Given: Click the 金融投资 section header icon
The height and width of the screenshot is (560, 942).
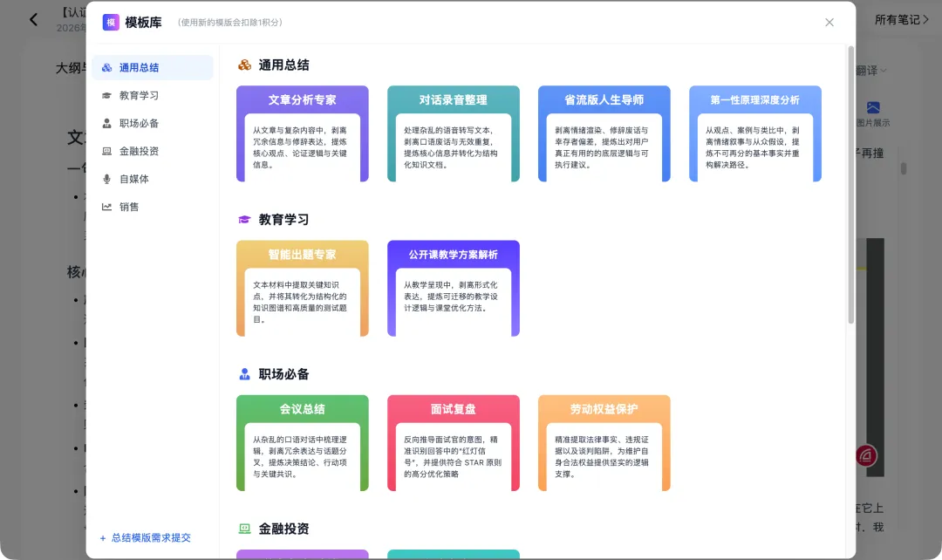Looking at the screenshot, I should [x=245, y=529].
